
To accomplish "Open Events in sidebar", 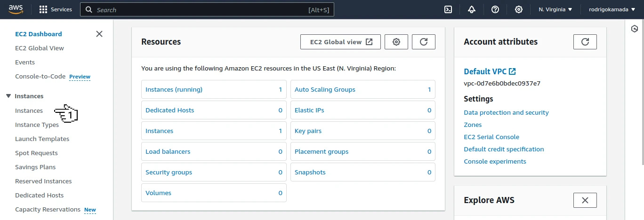I will click(25, 62).
